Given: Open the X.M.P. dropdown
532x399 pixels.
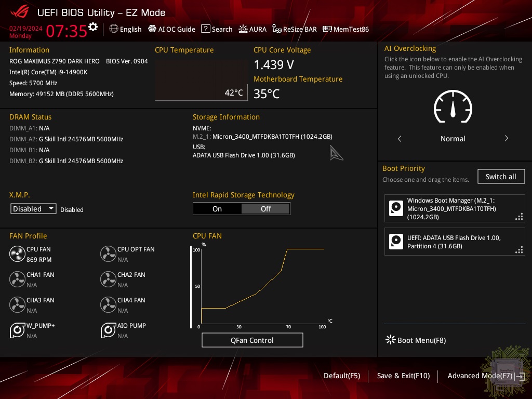Looking at the screenshot, I should pos(34,209).
